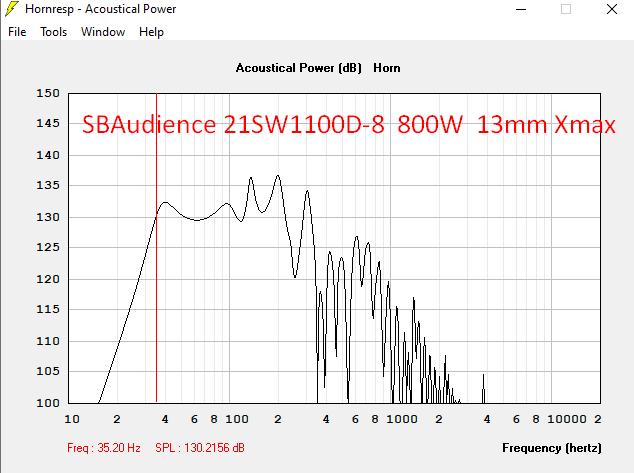Click the Freq : 35.20 Hz readout
Screen dimensions: 634x473
(104, 448)
